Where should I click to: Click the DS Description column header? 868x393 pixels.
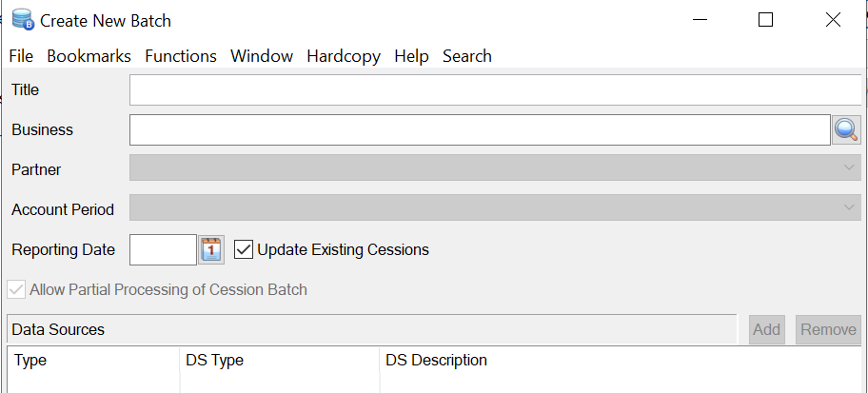pos(436,361)
